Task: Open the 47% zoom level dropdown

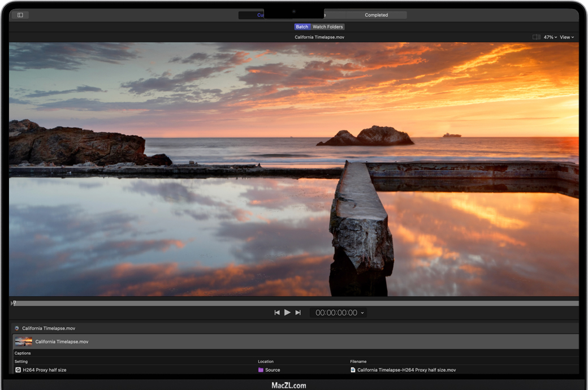Action: 550,37
